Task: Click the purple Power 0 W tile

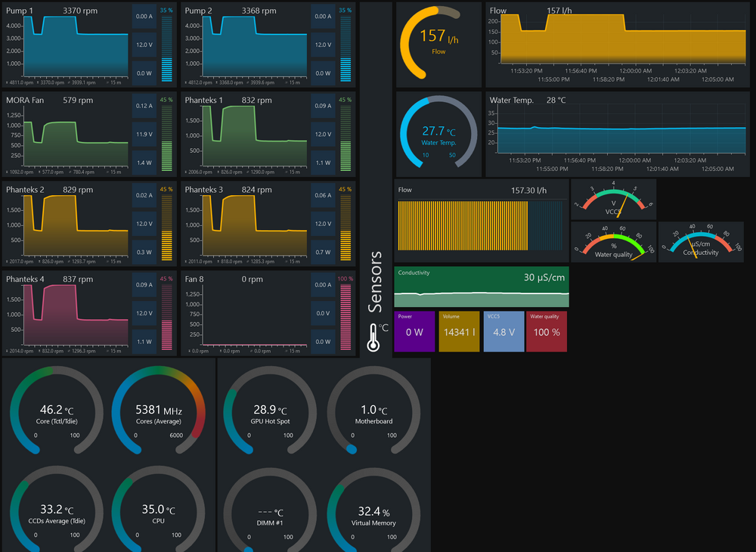Action: point(415,331)
